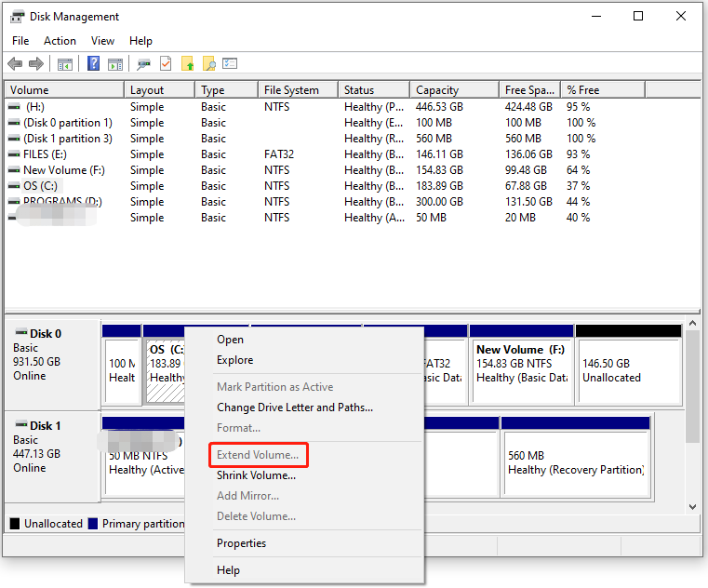This screenshot has width=708, height=588.
Task: Select Shrink Volume in context menu
Action: click(304, 475)
